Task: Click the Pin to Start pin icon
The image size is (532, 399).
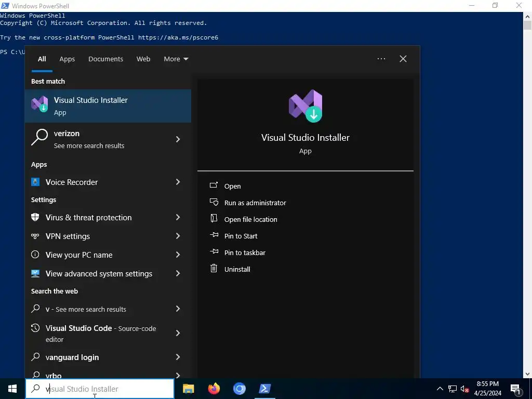Action: coord(214,235)
